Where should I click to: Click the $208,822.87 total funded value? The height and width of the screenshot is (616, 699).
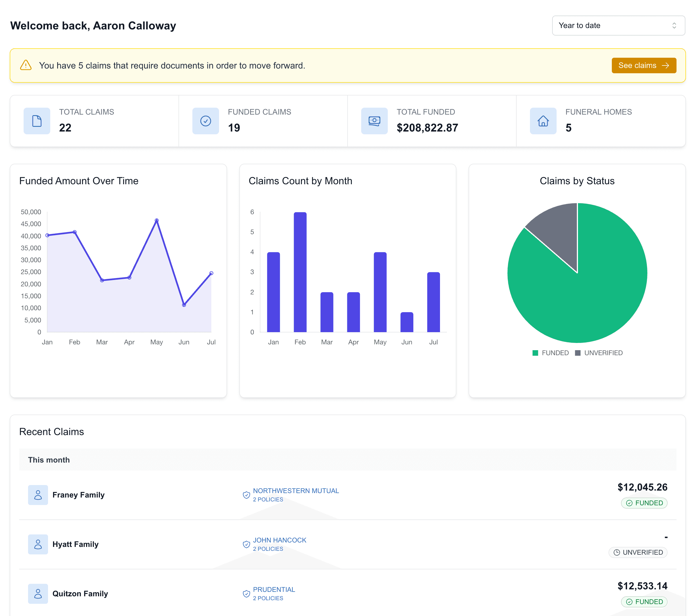427,128
